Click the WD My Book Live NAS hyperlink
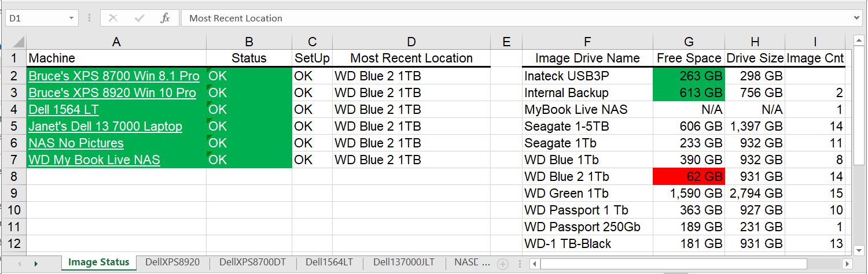 click(94, 160)
